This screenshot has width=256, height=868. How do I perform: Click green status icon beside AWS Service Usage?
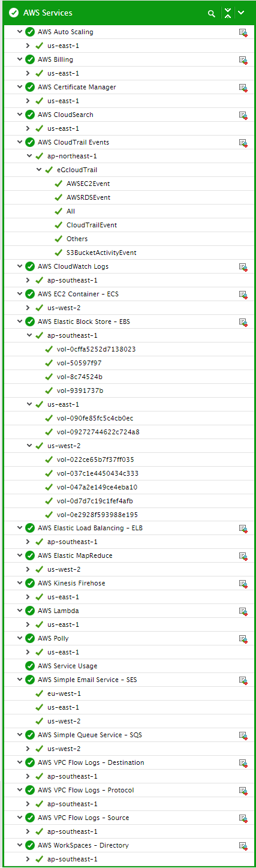tap(30, 666)
